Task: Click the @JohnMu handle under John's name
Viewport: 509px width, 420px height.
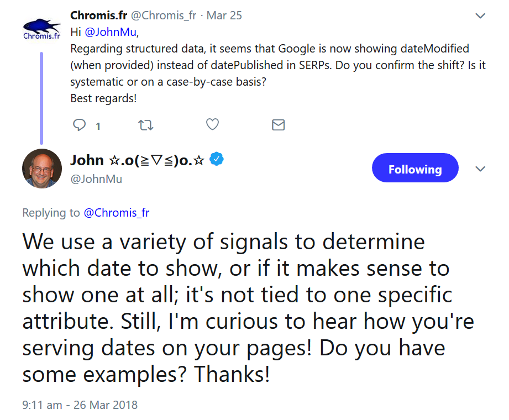Action: 96,179
